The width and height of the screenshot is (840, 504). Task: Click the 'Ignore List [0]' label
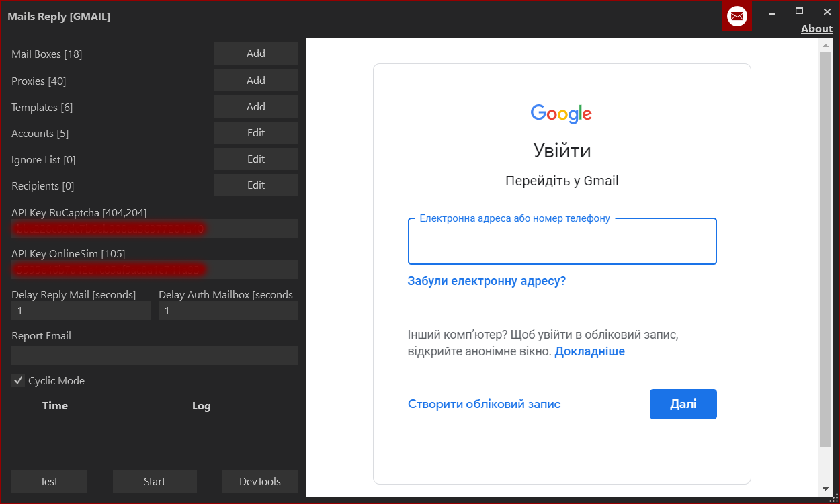(44, 160)
